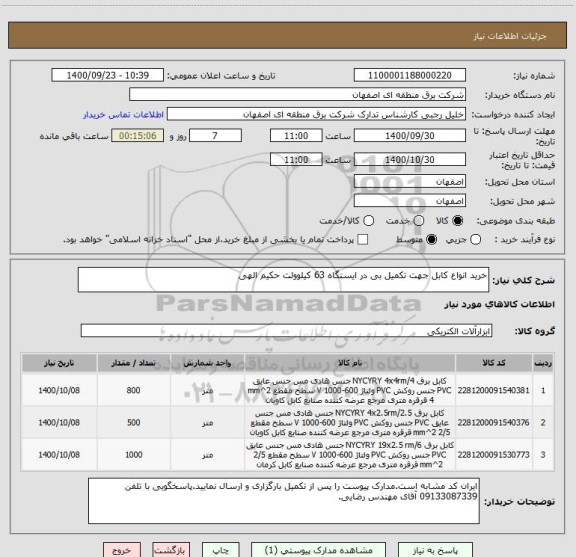This screenshot has height=557, width=576.
Task: Click the پاسخ به نیاز button
Action: click(x=435, y=550)
